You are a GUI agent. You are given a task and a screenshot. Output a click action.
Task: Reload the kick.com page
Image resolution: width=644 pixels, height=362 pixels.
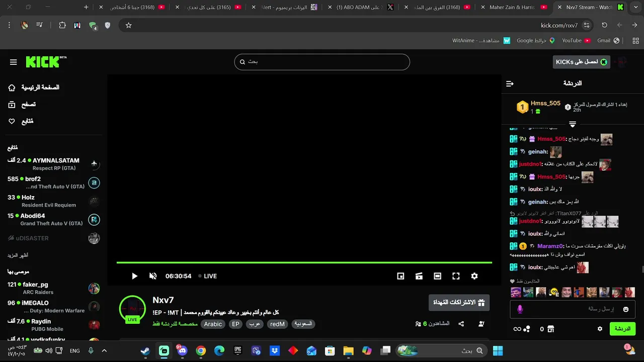[605, 25]
